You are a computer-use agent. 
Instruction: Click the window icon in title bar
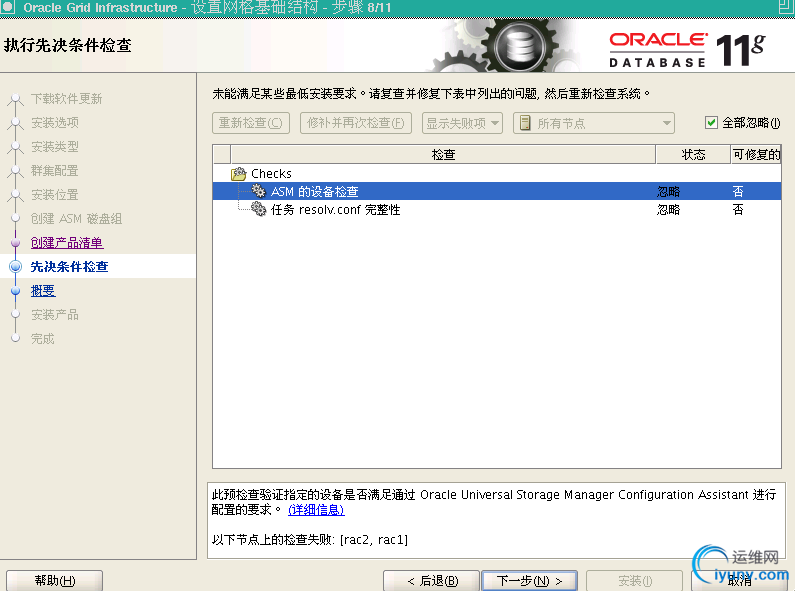[7, 7]
